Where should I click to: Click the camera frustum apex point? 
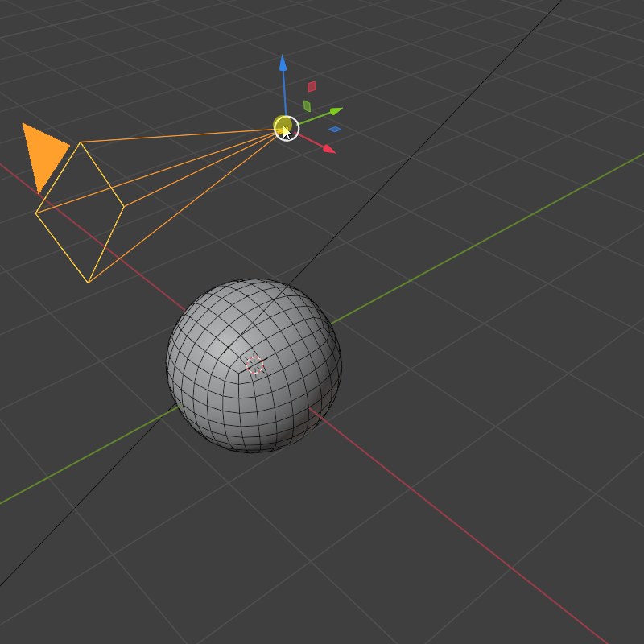(x=283, y=129)
